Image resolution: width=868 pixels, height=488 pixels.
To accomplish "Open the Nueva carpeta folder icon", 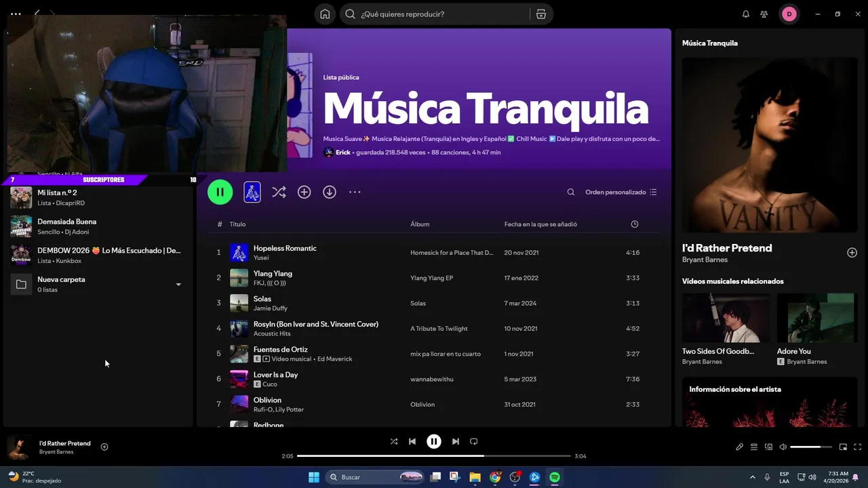I will [21, 285].
